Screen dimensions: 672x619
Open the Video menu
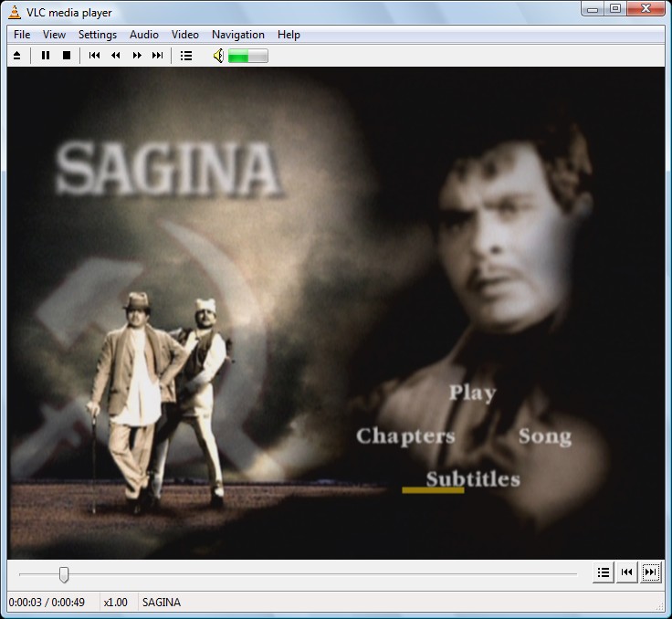coord(185,35)
